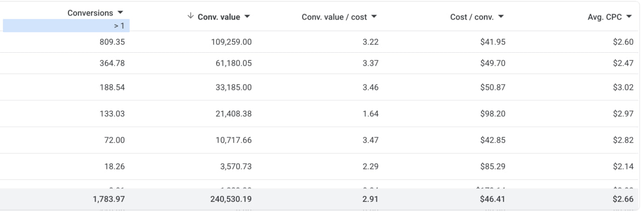Select the 72.00 conversions cell
The width and height of the screenshot is (644, 211).
tap(114, 140)
